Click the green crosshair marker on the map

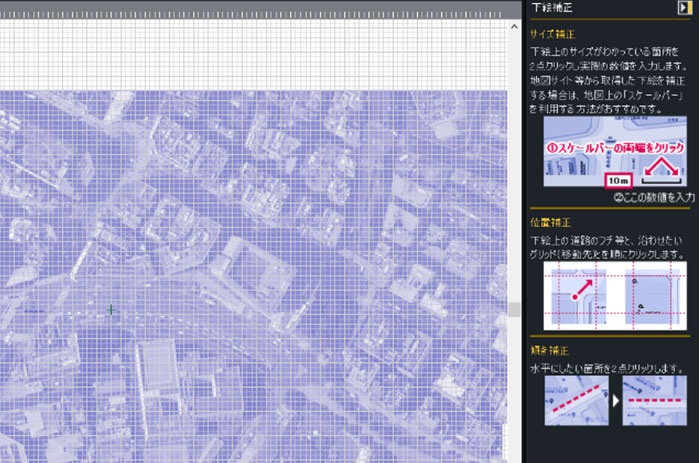(110, 310)
